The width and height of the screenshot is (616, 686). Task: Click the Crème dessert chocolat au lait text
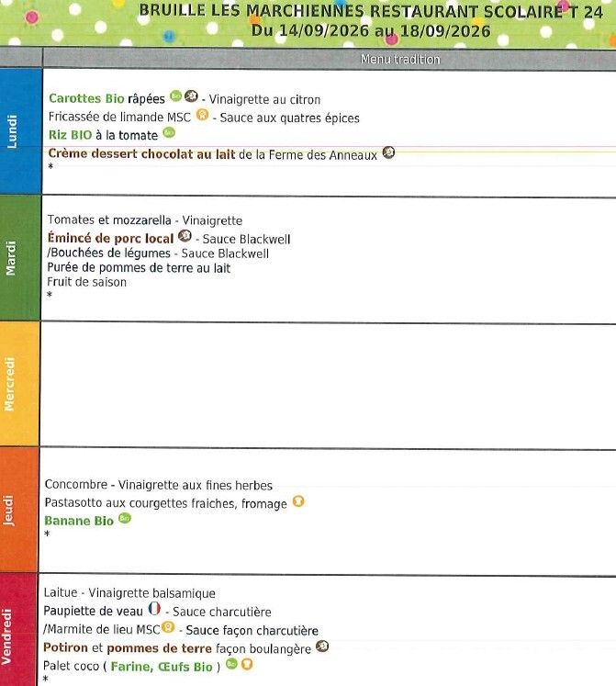[x=141, y=154]
